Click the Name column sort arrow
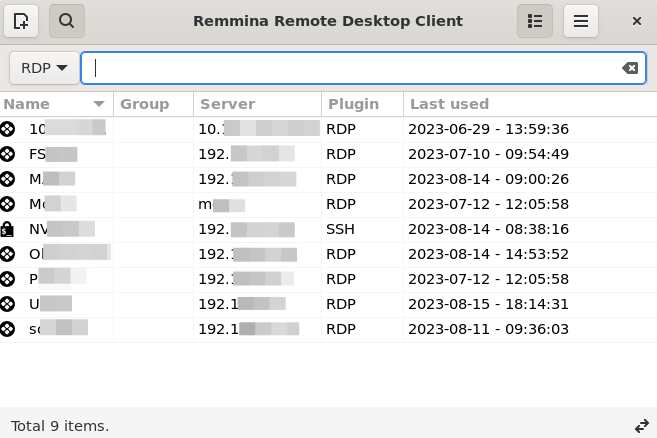 point(99,104)
